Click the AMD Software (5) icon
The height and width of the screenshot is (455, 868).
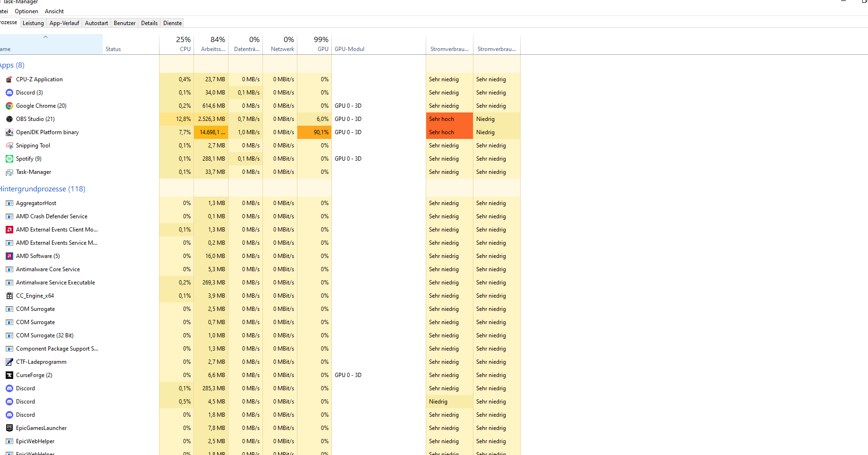coord(9,256)
